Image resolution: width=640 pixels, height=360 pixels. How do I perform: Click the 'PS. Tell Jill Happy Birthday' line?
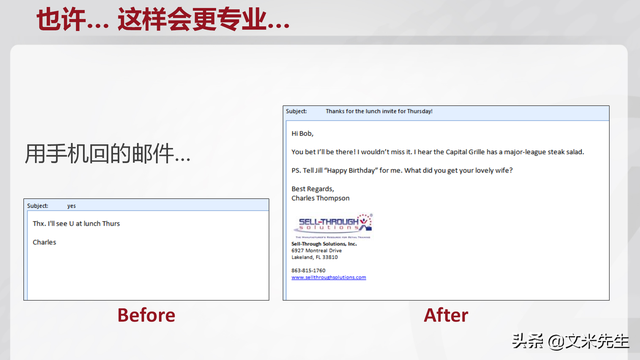click(402, 170)
